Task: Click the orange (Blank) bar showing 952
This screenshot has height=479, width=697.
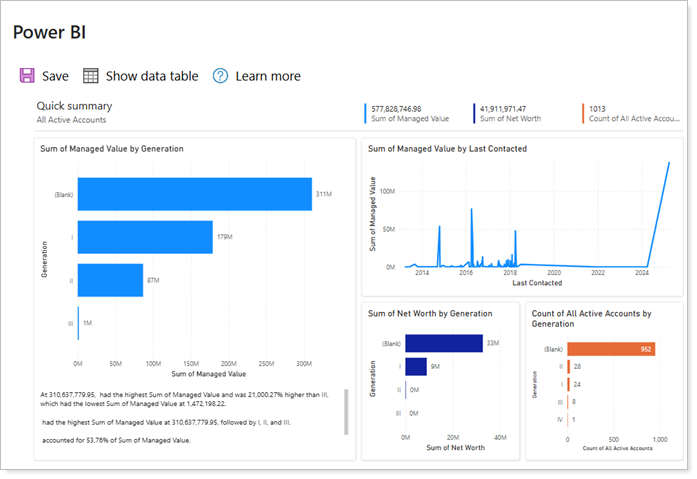Action: point(610,349)
